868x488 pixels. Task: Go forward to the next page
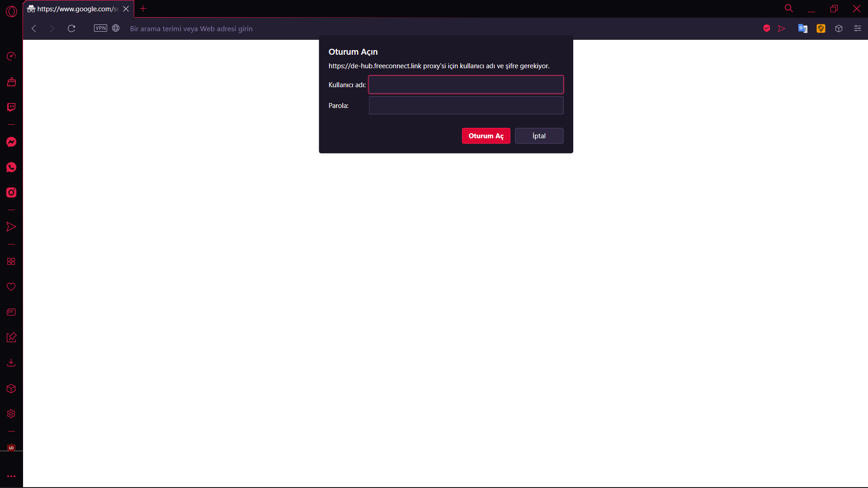pos(52,28)
